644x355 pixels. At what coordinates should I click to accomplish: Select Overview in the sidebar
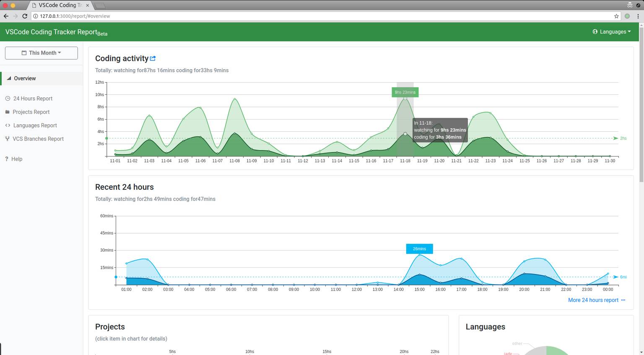[42, 78]
